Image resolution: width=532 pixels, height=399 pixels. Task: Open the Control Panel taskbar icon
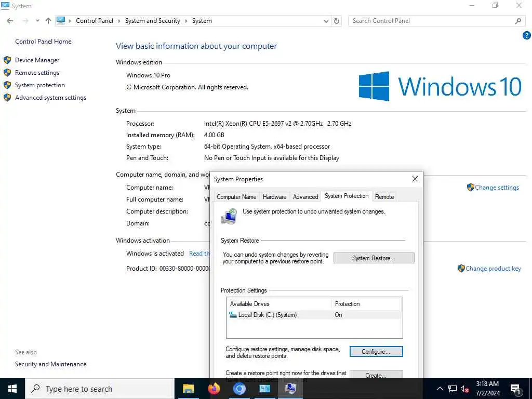[x=264, y=389]
